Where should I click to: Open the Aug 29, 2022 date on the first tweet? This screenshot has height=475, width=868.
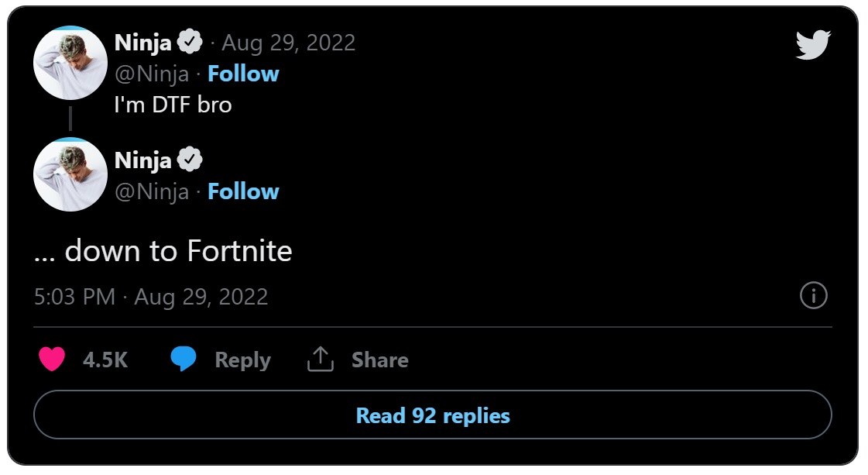click(289, 43)
